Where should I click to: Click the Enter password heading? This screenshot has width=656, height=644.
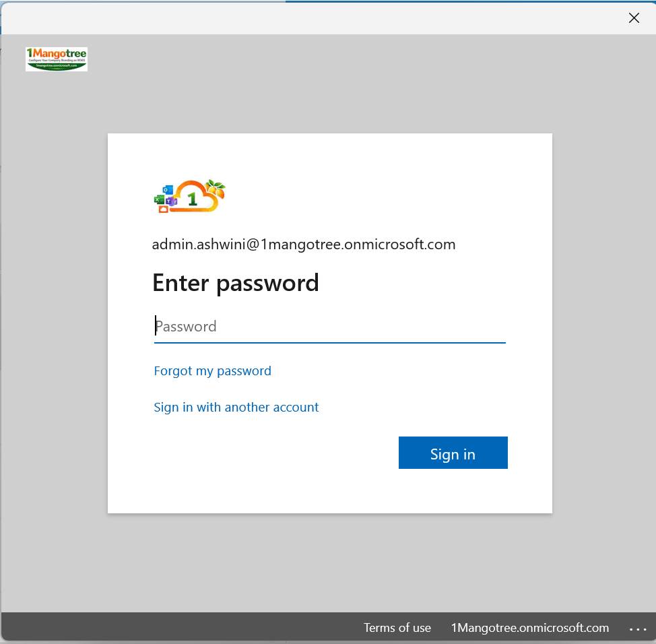pos(235,284)
